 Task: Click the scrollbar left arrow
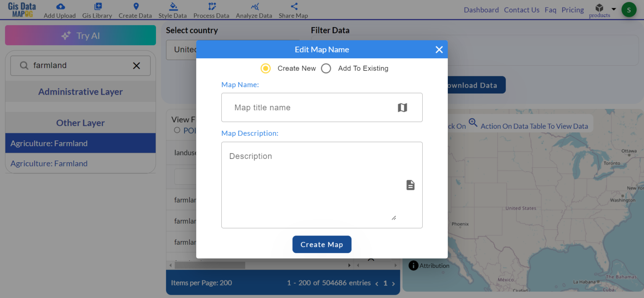point(171,265)
